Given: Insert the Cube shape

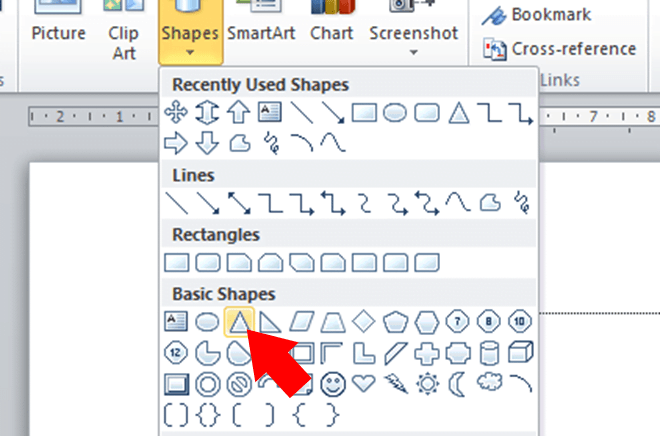Looking at the screenshot, I should click(521, 352).
